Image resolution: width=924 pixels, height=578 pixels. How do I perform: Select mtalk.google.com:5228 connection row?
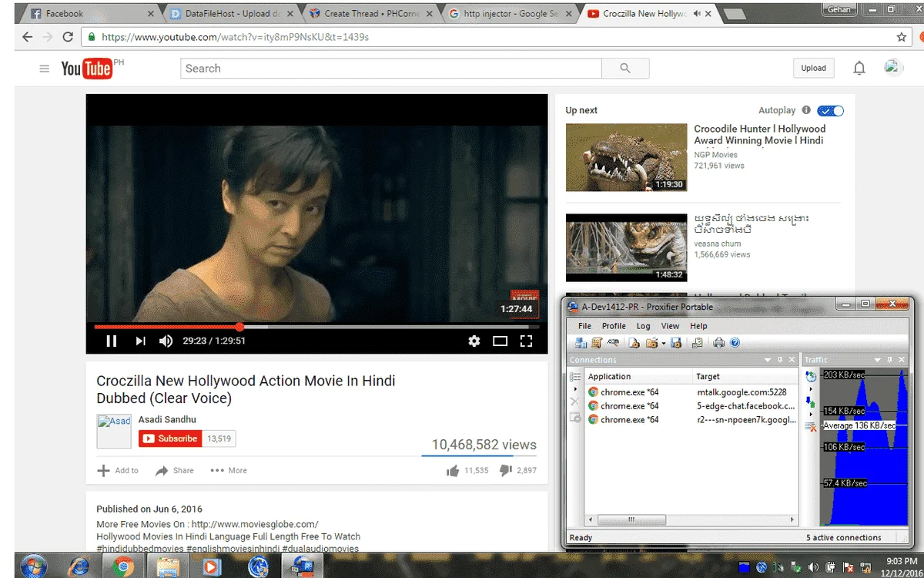coord(691,392)
